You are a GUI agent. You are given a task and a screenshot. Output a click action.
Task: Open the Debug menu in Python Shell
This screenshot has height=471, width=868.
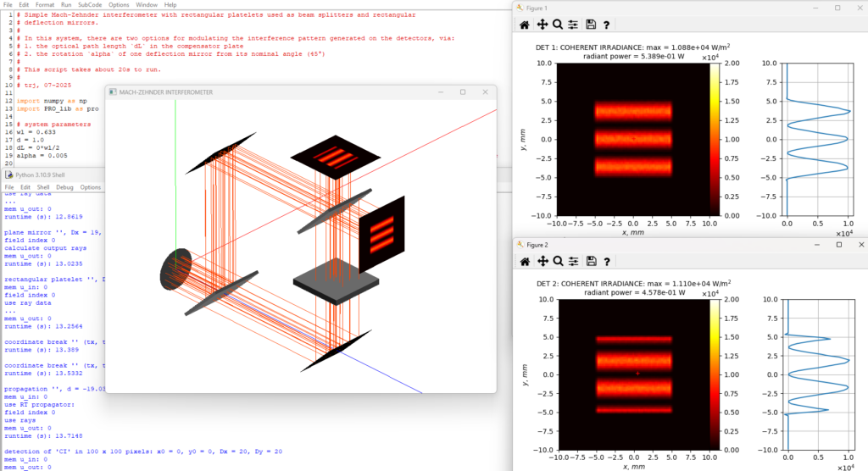[64, 187]
